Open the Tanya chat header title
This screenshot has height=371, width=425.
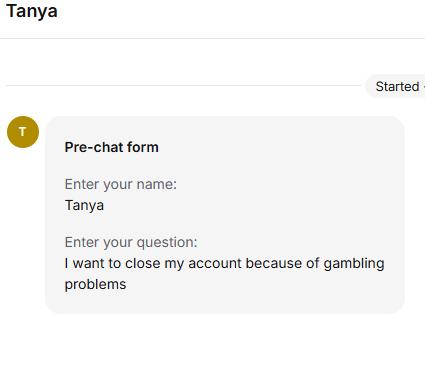point(32,11)
